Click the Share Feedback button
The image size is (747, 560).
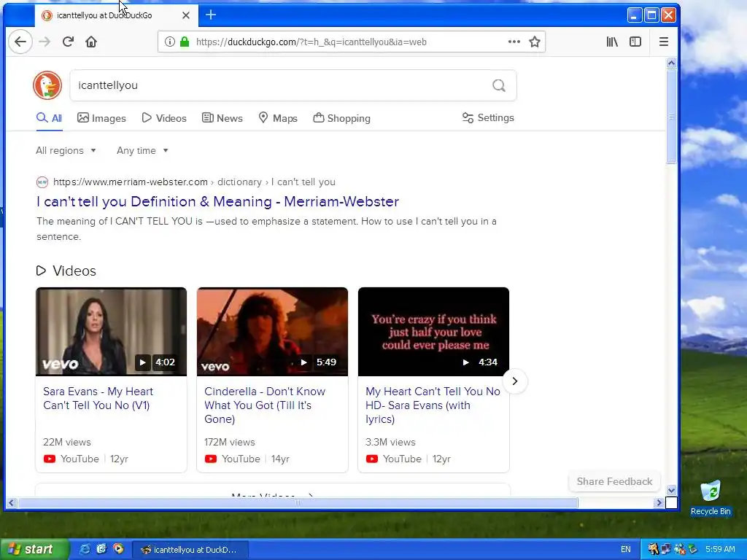click(614, 481)
